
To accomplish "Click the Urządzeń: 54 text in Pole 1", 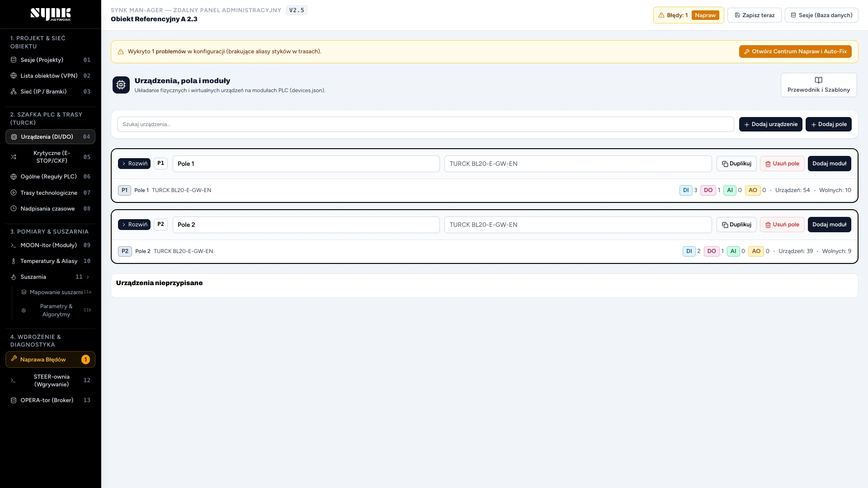I will coord(793,190).
